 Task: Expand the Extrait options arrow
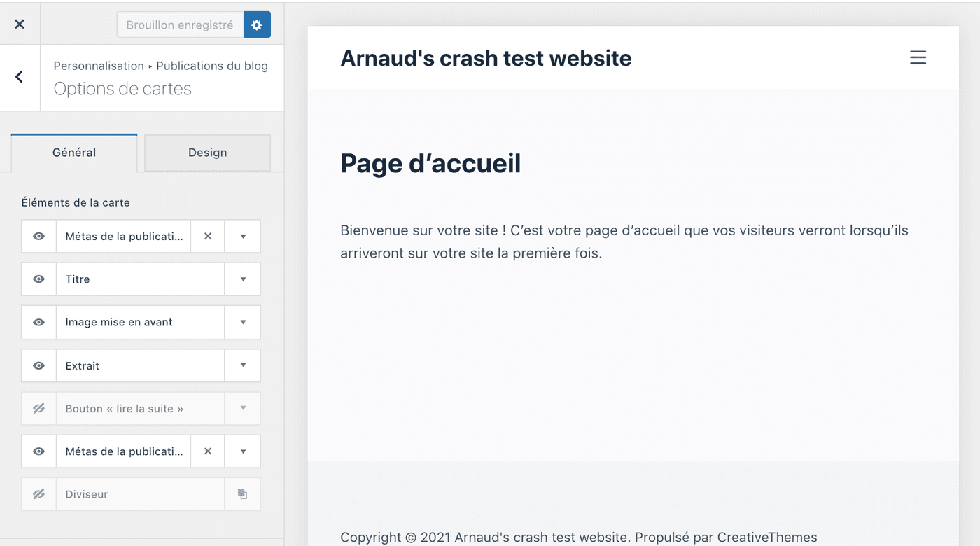pos(243,366)
